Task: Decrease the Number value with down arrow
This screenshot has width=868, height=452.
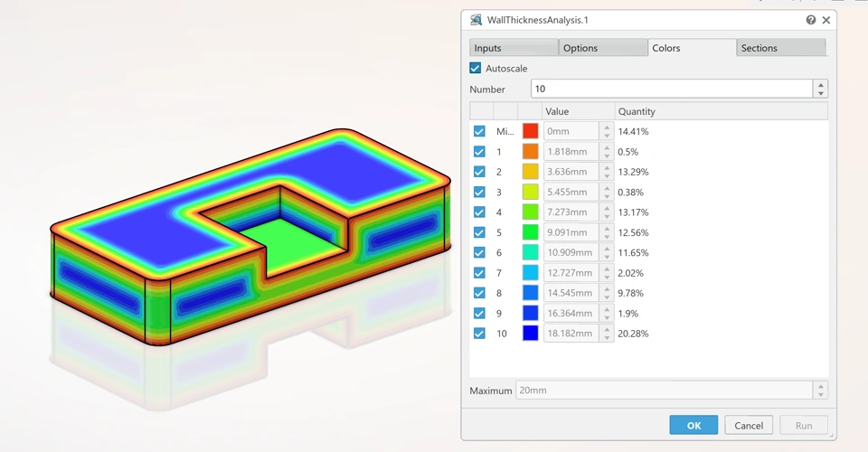Action: tap(820, 93)
